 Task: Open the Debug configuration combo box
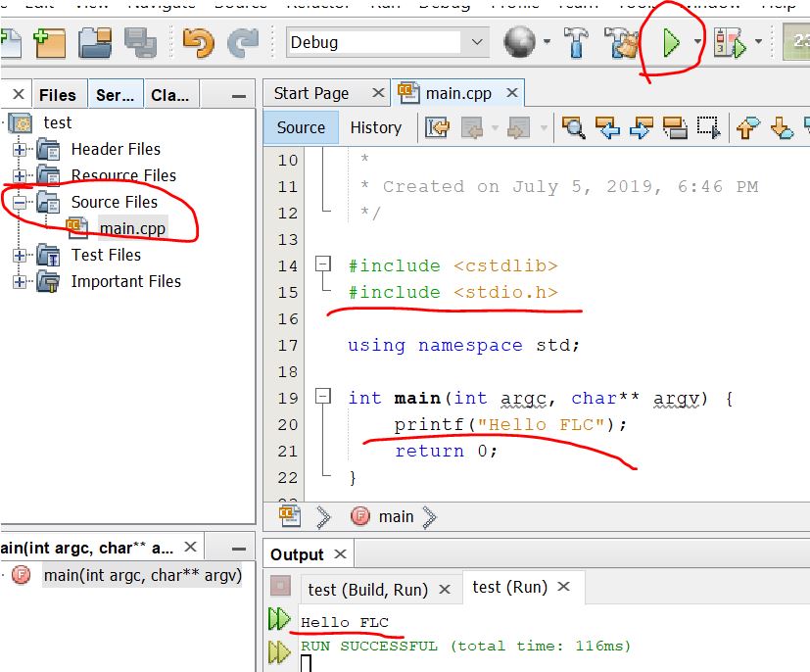[387, 42]
